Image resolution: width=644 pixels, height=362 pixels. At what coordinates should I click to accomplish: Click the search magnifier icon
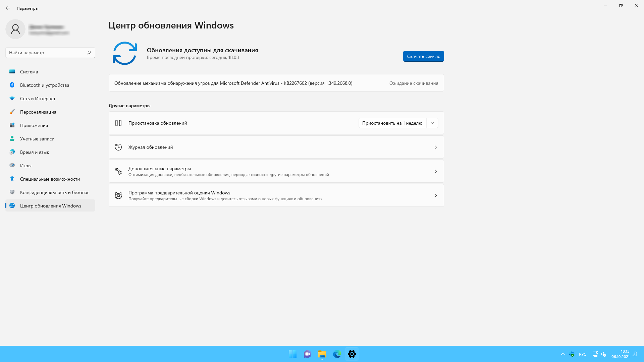click(x=89, y=53)
